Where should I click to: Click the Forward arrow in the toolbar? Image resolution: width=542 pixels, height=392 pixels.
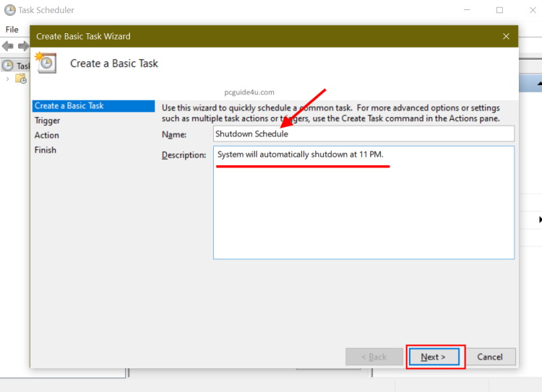pos(22,46)
